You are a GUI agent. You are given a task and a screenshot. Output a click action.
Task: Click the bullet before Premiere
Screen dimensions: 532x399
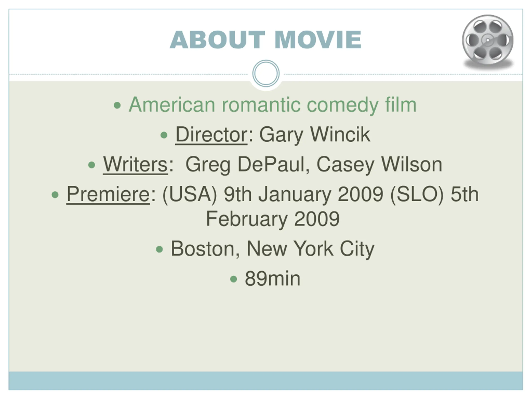[55, 195]
